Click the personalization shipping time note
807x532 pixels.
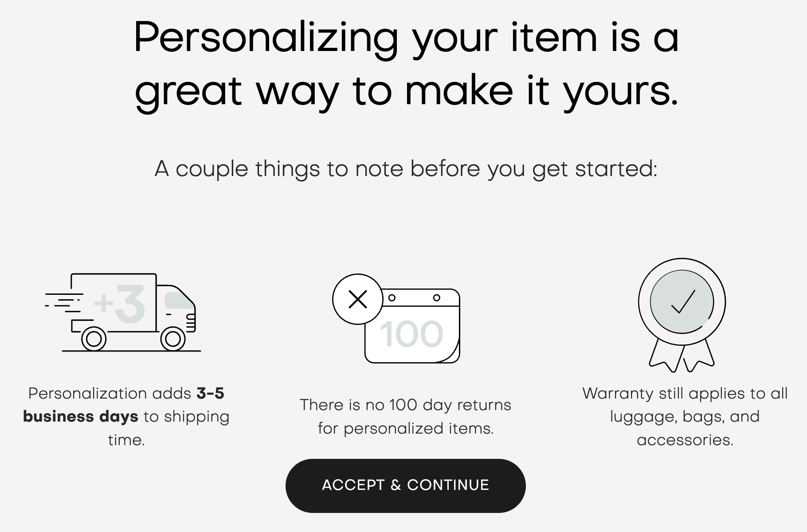(x=126, y=417)
